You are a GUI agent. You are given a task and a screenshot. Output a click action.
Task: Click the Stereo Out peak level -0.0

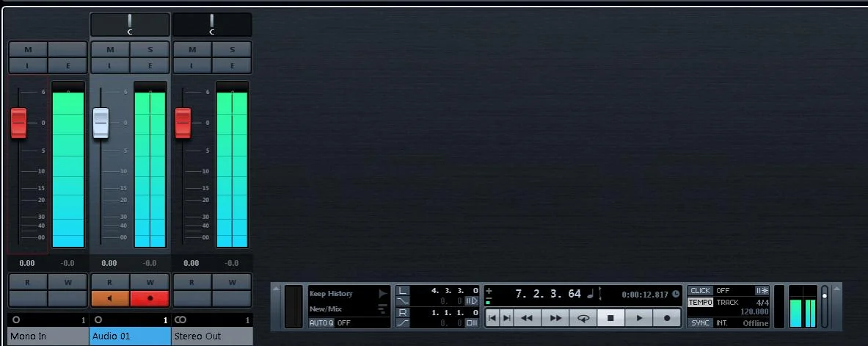tap(232, 264)
